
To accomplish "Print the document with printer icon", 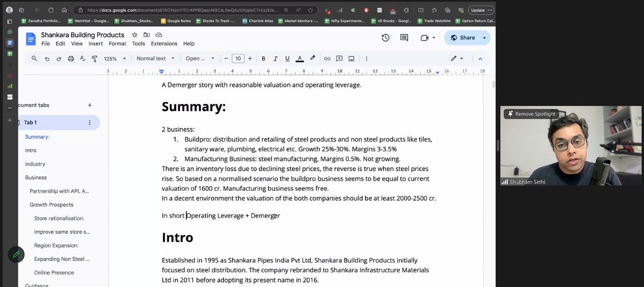I will [71, 58].
